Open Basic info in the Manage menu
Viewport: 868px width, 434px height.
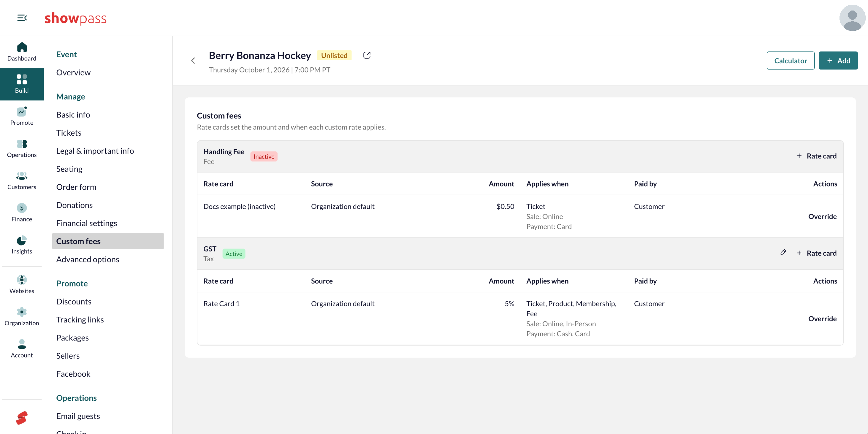[73, 115]
